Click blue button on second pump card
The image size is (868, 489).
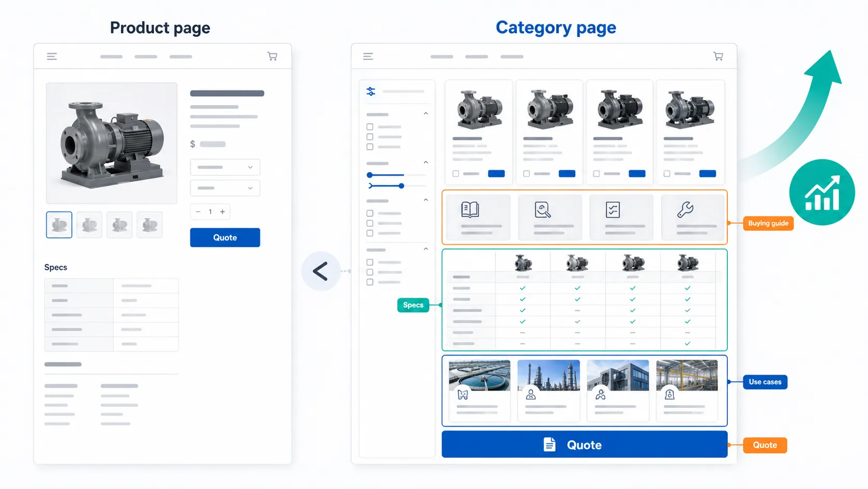pos(567,174)
